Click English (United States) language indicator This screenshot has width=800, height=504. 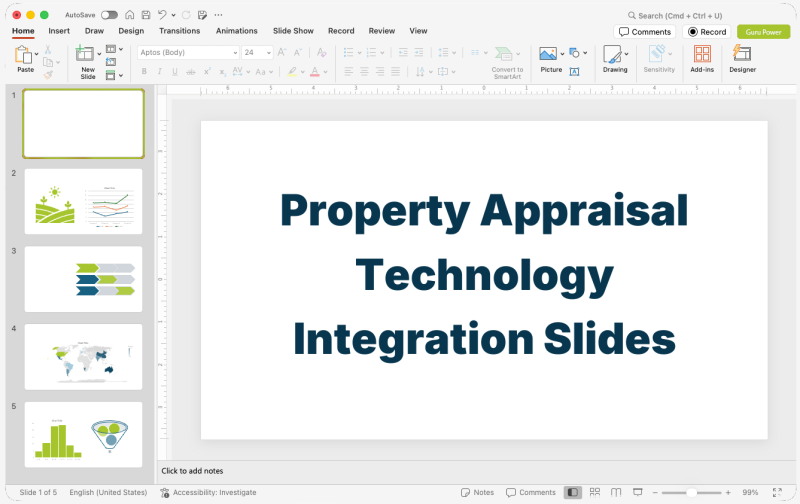pos(108,492)
